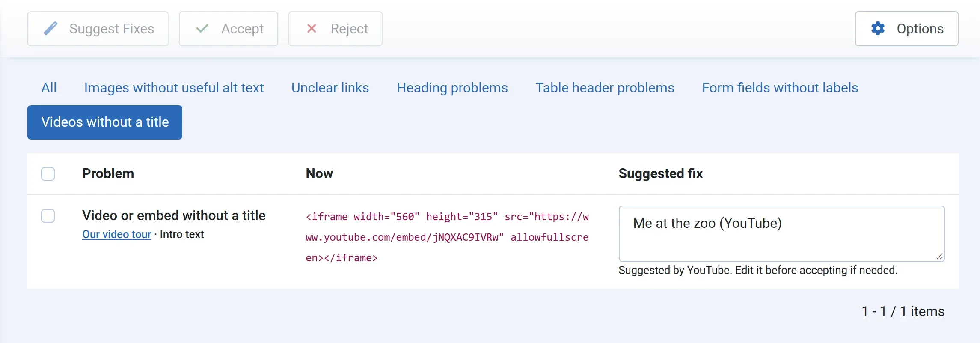Click the Now column header

tap(319, 173)
